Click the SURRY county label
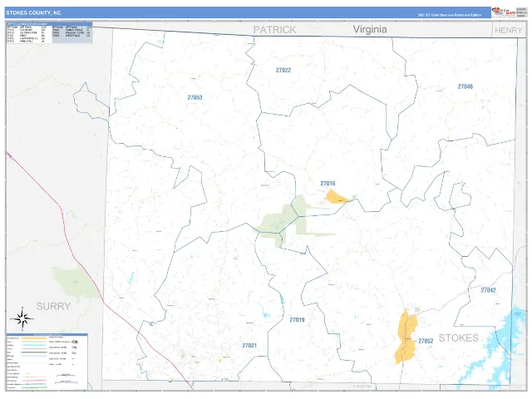This screenshot has width=532, height=399. [53, 307]
